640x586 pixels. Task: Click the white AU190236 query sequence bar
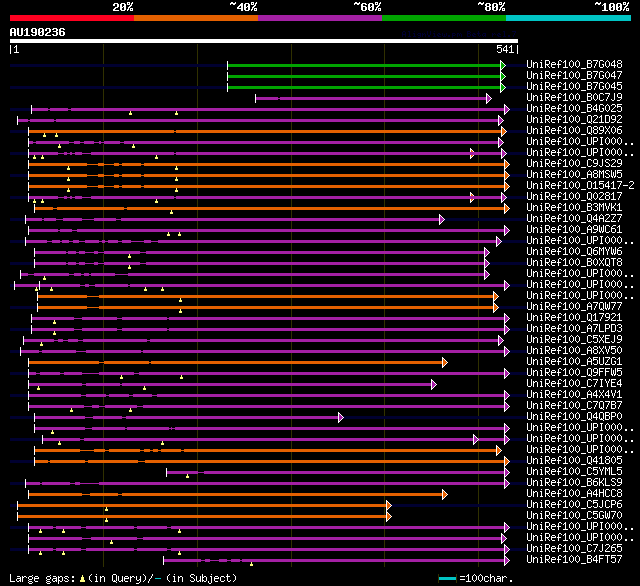(x=264, y=41)
